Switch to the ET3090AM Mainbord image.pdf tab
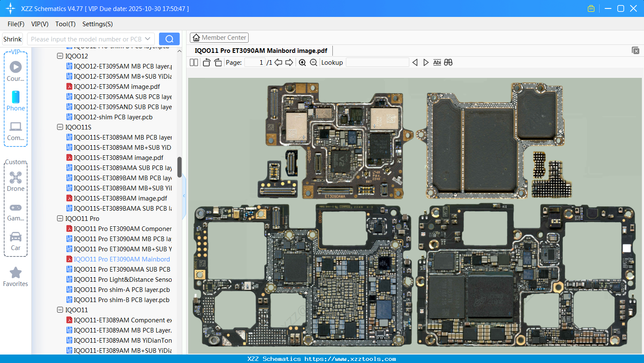The width and height of the screenshot is (644, 363). point(261,50)
